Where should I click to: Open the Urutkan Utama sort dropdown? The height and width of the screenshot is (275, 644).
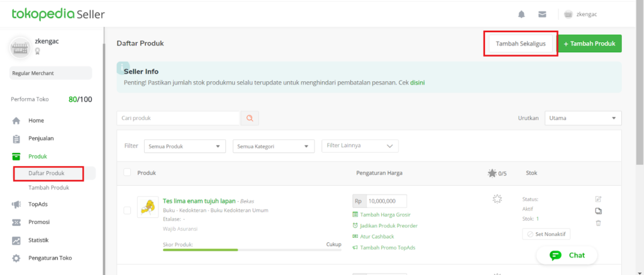583,118
